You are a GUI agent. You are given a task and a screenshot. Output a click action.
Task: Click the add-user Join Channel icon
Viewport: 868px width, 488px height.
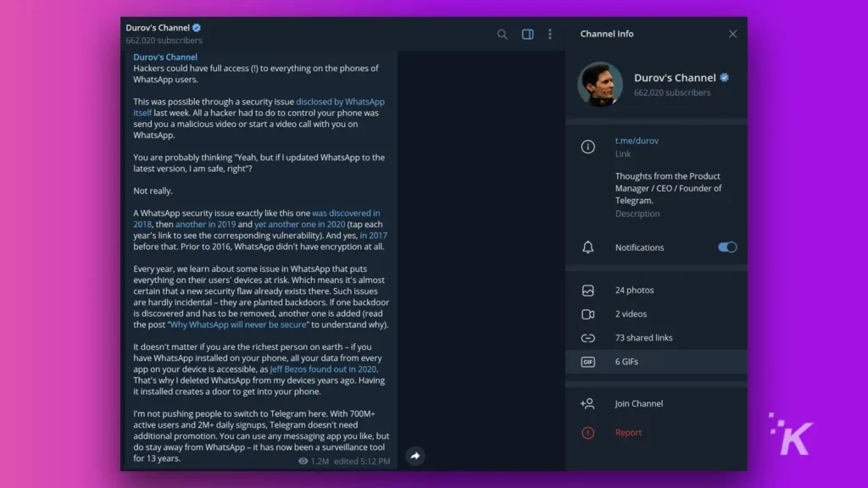point(587,404)
